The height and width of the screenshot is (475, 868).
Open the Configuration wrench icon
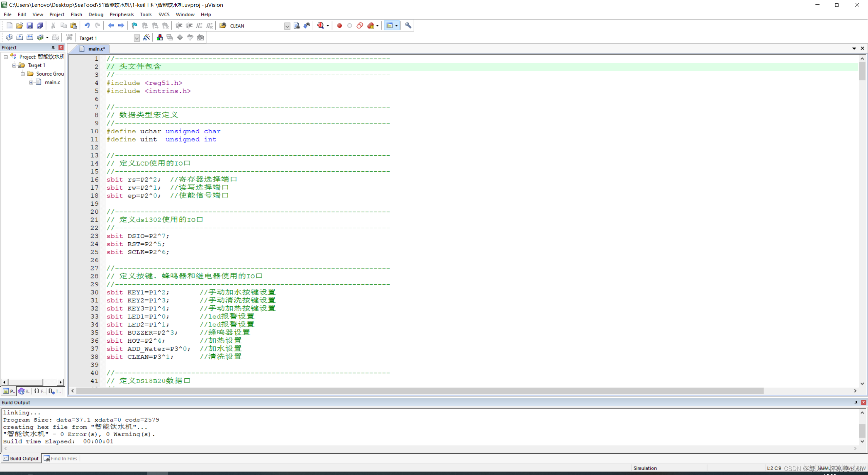pyautogui.click(x=408, y=25)
